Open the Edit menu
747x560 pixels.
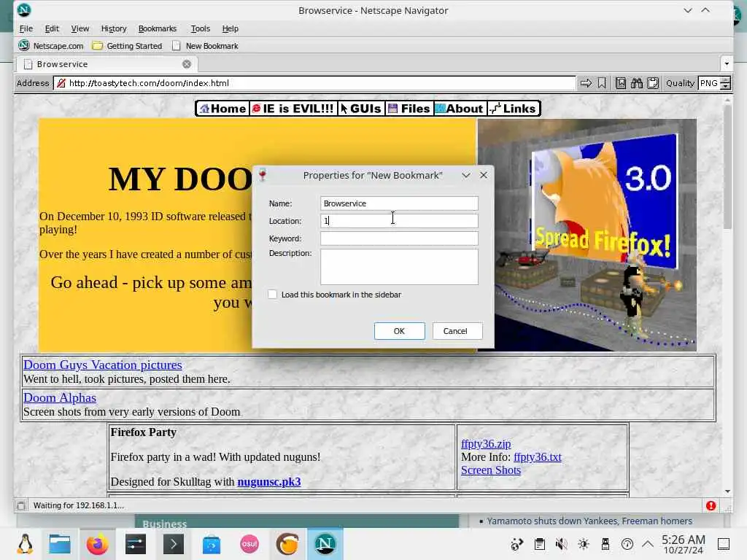52,28
